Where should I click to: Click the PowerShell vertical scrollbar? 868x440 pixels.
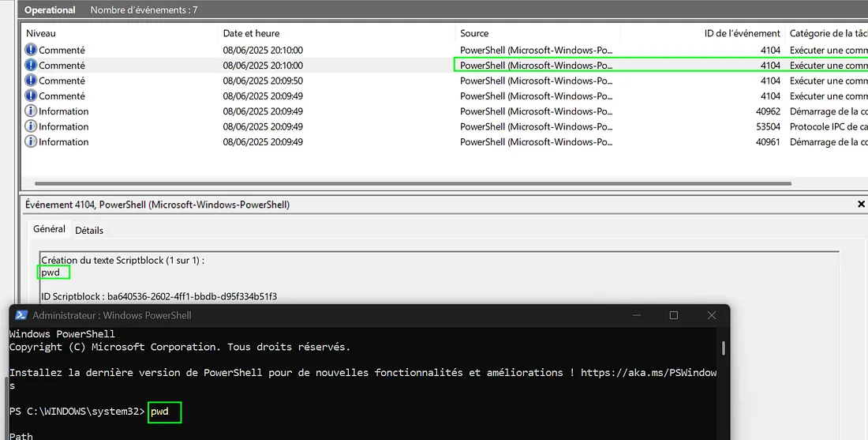pyautogui.click(x=723, y=348)
